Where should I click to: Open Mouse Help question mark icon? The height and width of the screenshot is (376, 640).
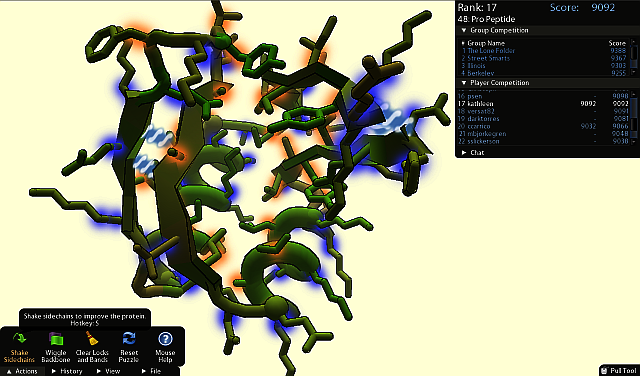(x=165, y=339)
